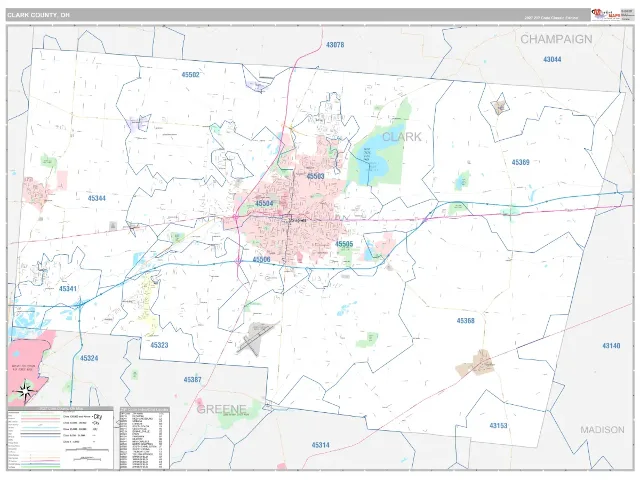
Task: Select ZIP code label 45341
Action: pos(68,289)
